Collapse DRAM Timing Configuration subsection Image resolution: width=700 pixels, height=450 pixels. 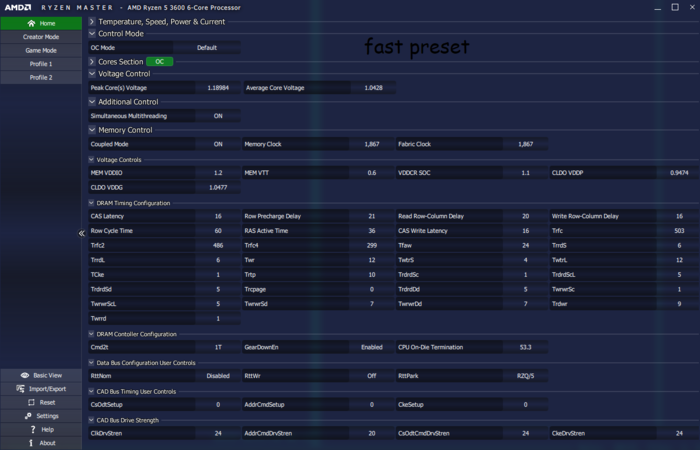(x=92, y=203)
